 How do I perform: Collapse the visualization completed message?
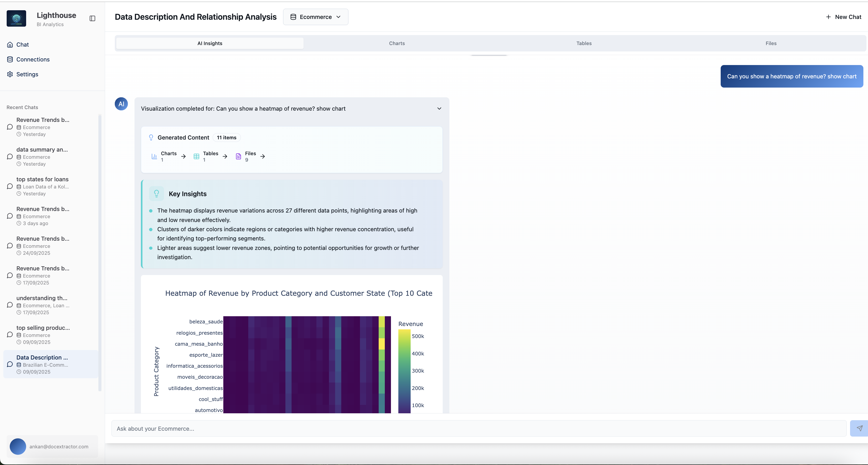tap(439, 108)
